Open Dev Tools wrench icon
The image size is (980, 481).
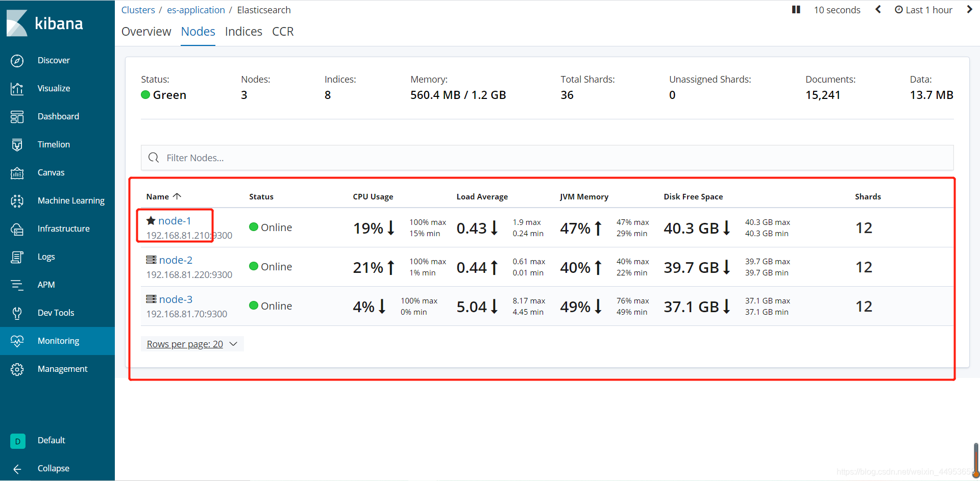(x=17, y=313)
